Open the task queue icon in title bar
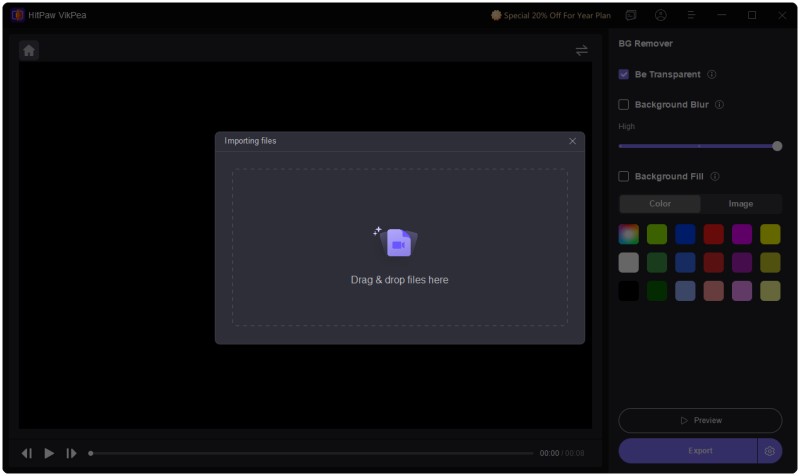This screenshot has width=800, height=476. coord(631,16)
